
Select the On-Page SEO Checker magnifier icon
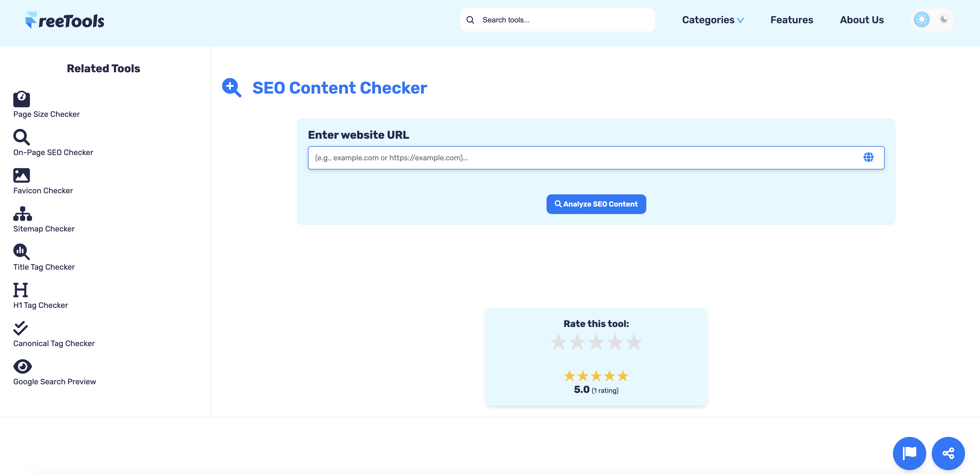(22, 137)
